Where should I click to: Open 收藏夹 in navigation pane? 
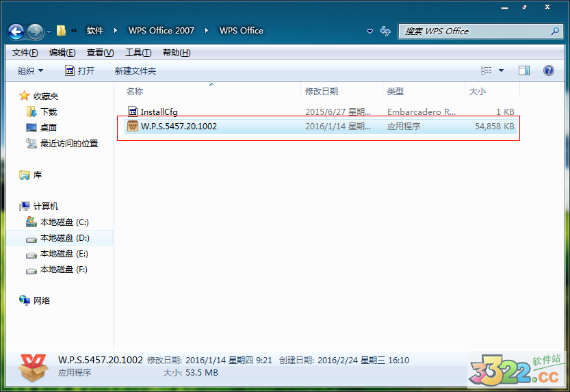46,96
